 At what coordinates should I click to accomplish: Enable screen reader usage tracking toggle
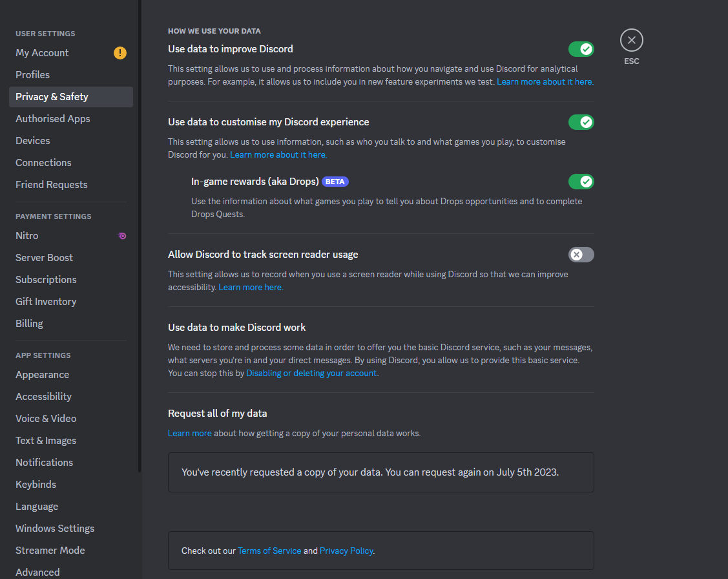click(x=581, y=255)
